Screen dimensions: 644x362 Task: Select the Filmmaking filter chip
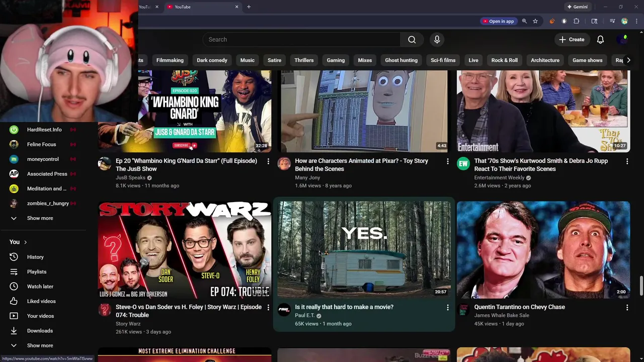coord(170,60)
